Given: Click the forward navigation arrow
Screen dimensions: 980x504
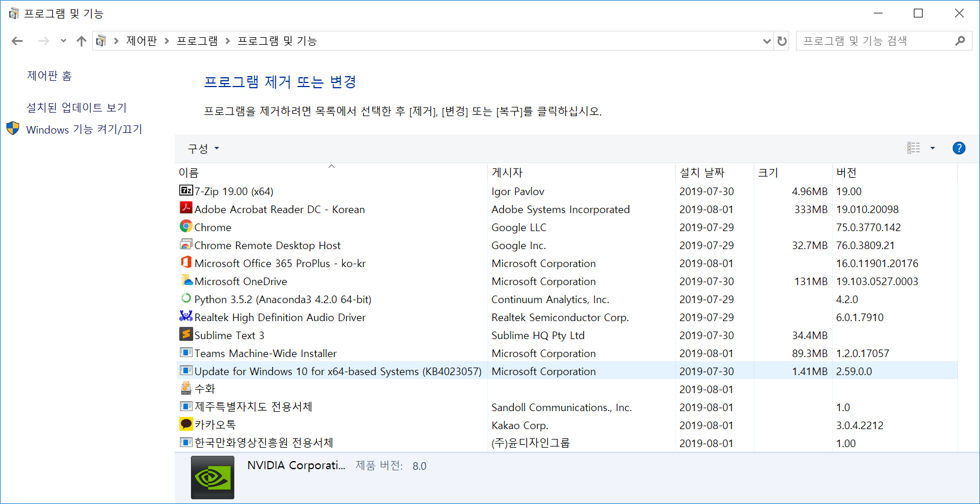Looking at the screenshot, I should point(44,41).
